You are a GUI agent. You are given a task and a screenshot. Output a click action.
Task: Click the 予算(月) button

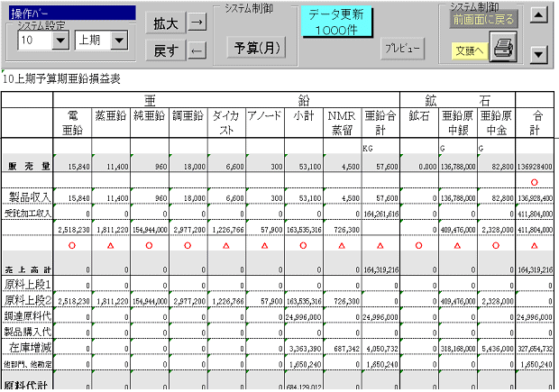pyautogui.click(x=257, y=48)
